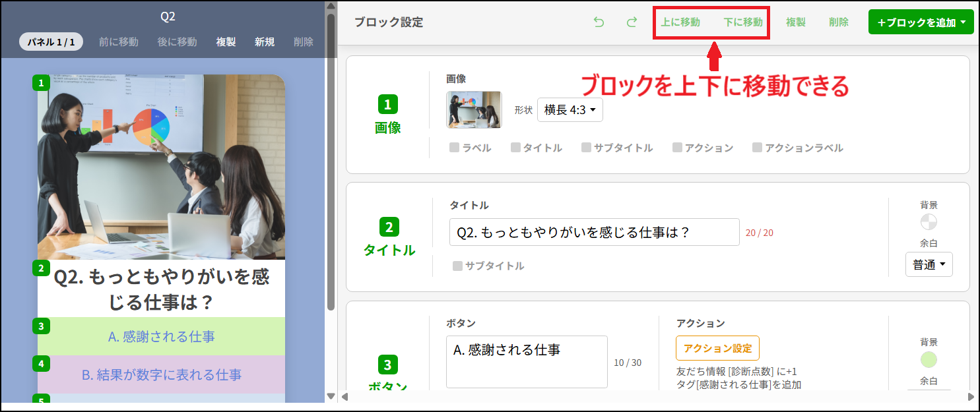Enable the ラベル checkbox
This screenshot has height=412, width=980.
click(454, 148)
